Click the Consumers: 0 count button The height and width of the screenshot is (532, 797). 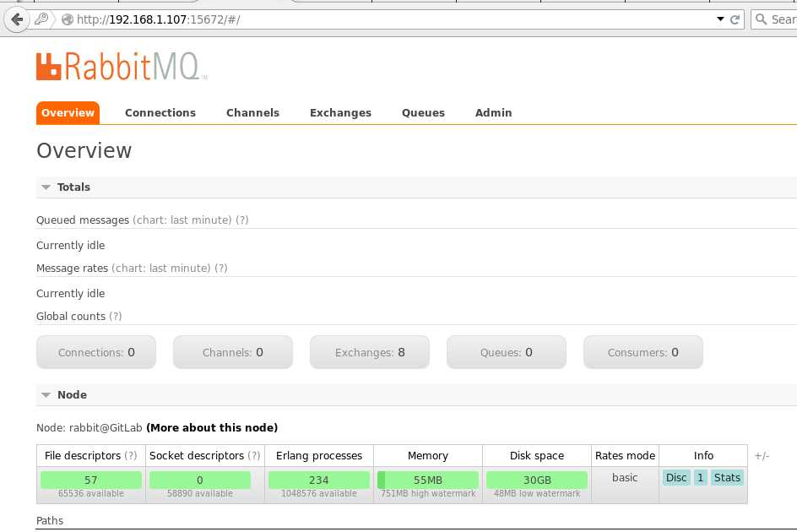(x=643, y=352)
